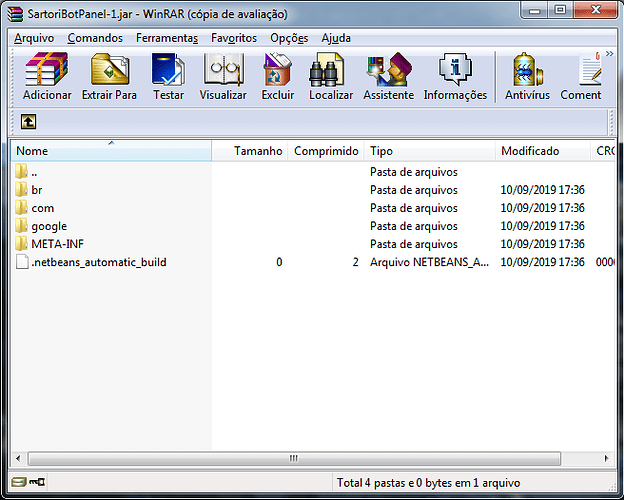Click the Adicionar toolbar icon
Image resolution: width=624 pixels, height=500 pixels.
(x=47, y=76)
